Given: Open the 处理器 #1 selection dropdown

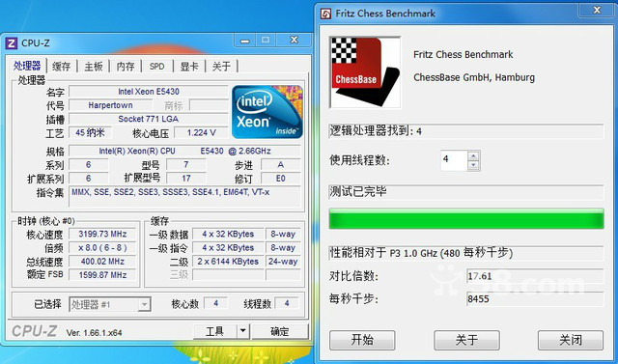Looking at the screenshot, I should [145, 304].
